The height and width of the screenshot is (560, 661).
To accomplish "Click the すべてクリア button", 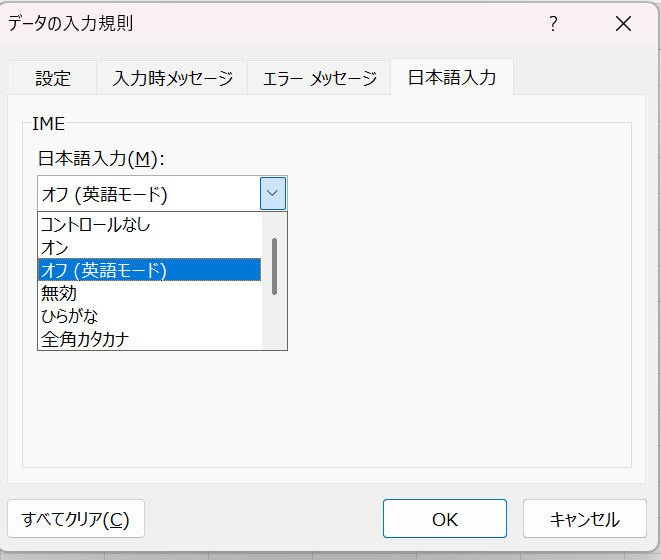I will [x=76, y=519].
